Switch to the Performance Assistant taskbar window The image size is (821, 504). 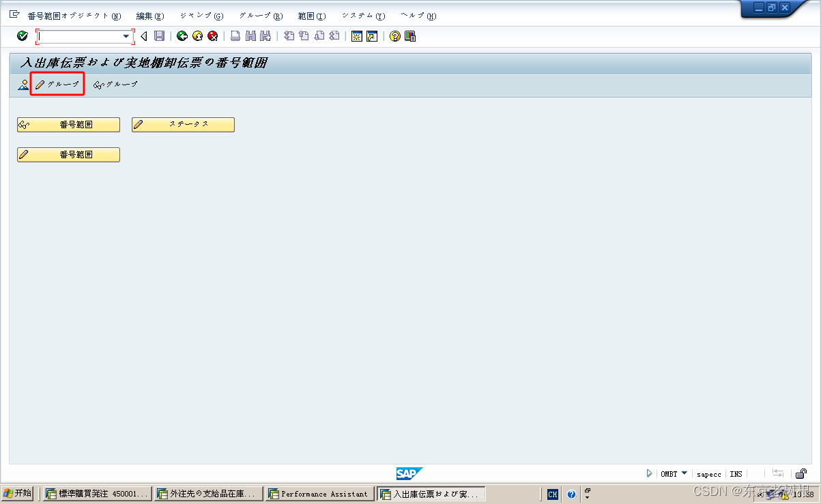(x=319, y=494)
